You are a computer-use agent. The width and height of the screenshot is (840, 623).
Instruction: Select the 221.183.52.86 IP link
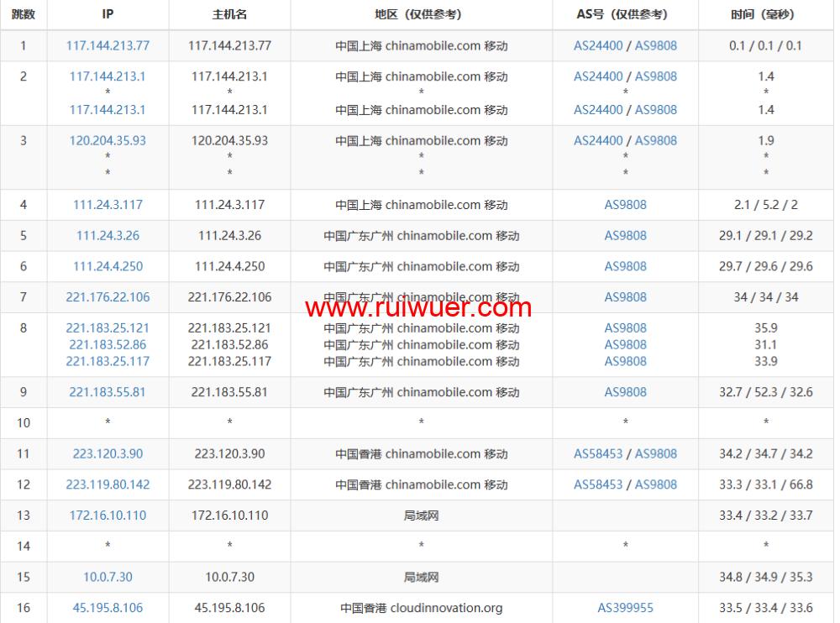pos(108,344)
